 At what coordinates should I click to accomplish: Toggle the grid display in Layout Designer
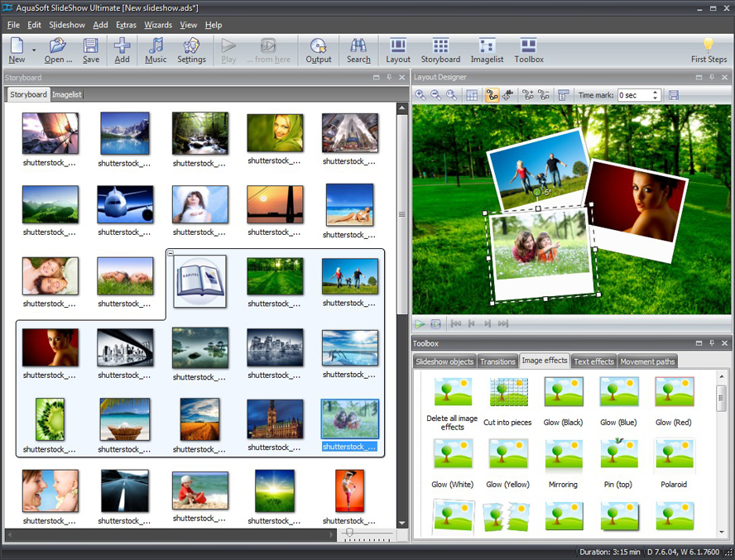471,95
